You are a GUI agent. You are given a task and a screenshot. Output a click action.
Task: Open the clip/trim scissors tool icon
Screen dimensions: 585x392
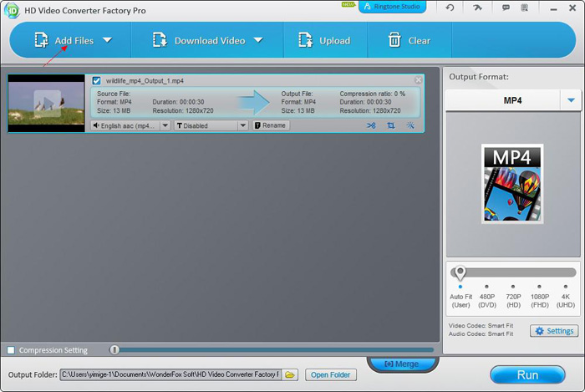(371, 125)
